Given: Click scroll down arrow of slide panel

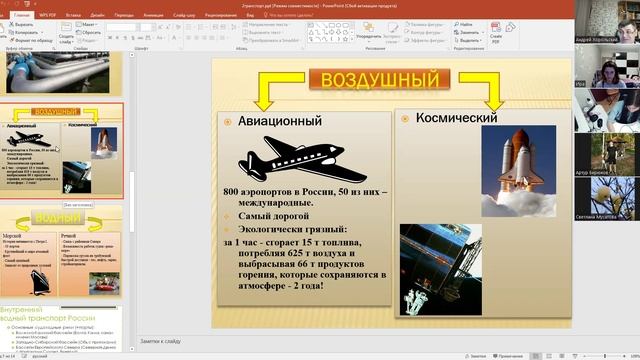Looking at the screenshot, I should click(132, 349).
